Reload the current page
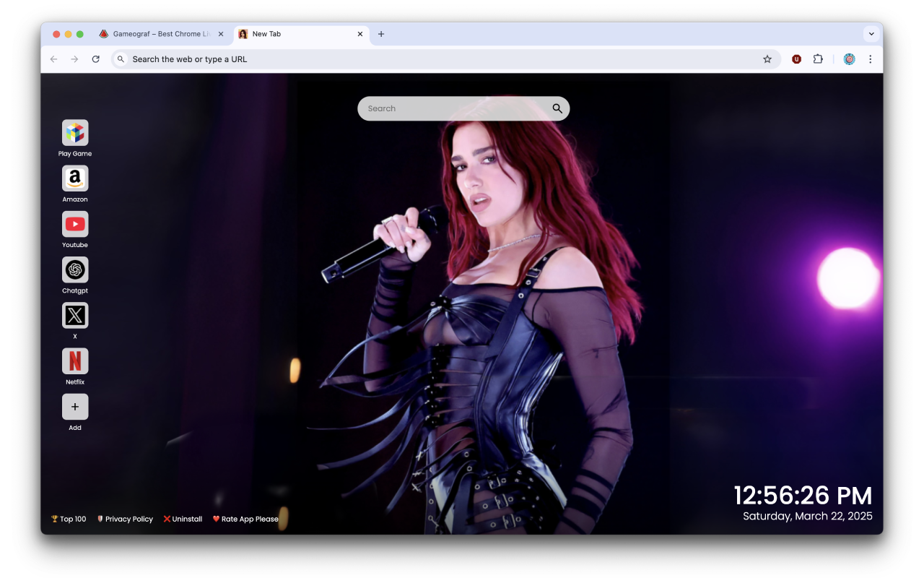Viewport: 924px width, 578px height. (95, 59)
